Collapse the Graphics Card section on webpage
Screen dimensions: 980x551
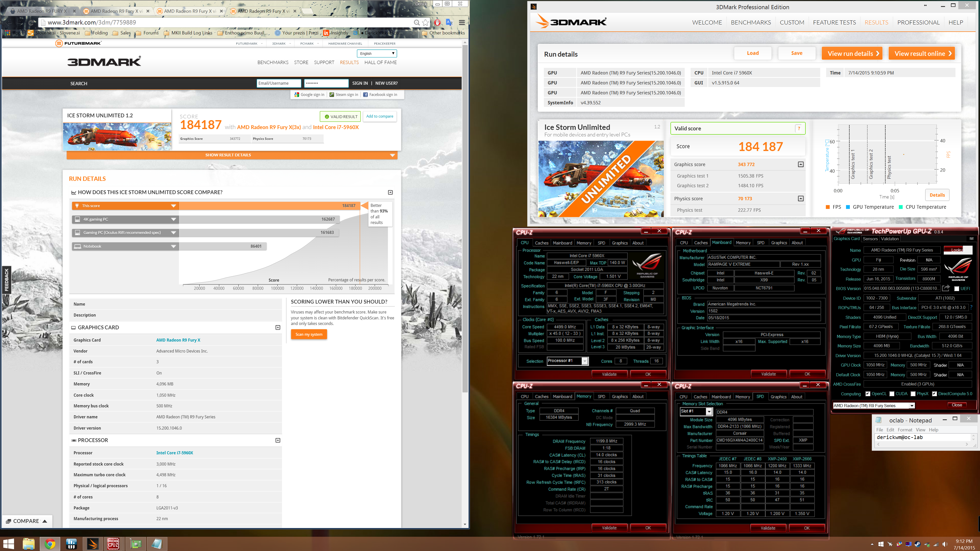(x=278, y=327)
